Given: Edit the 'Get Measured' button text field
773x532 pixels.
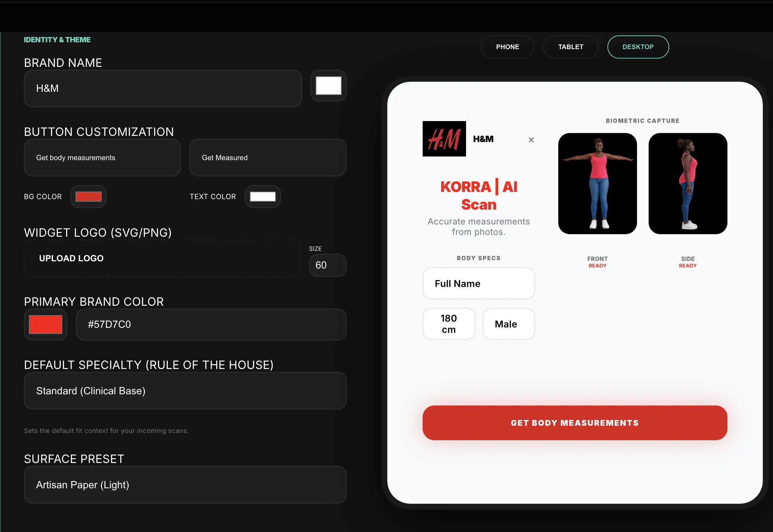Looking at the screenshot, I should click(268, 158).
